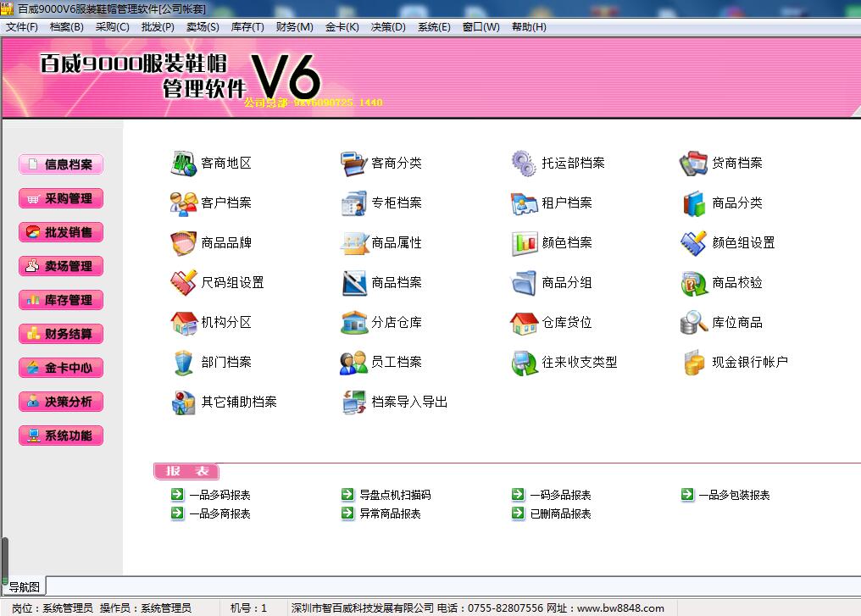Switch to the 导航图 tab

pyautogui.click(x=25, y=587)
